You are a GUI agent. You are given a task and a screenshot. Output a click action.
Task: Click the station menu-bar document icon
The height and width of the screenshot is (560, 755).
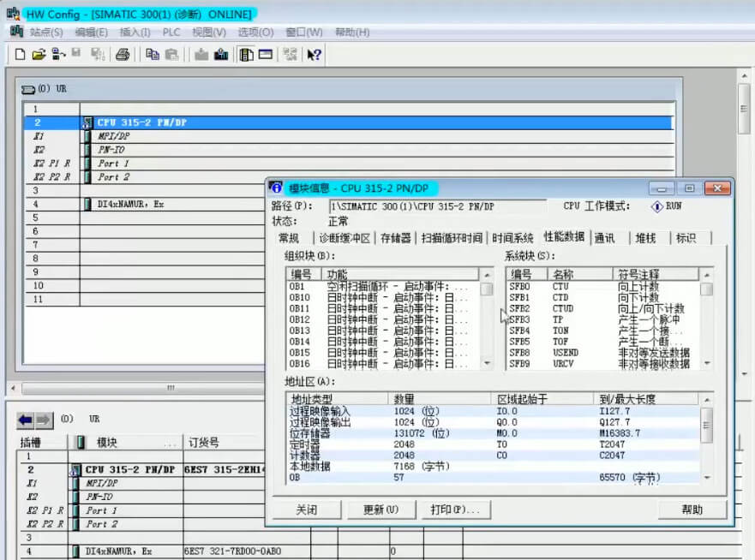click(x=17, y=32)
